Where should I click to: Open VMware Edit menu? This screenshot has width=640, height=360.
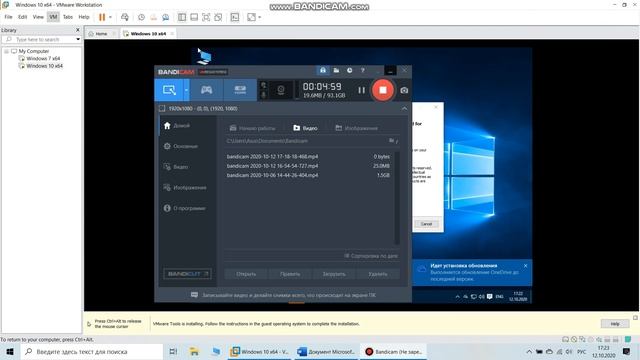tap(22, 17)
